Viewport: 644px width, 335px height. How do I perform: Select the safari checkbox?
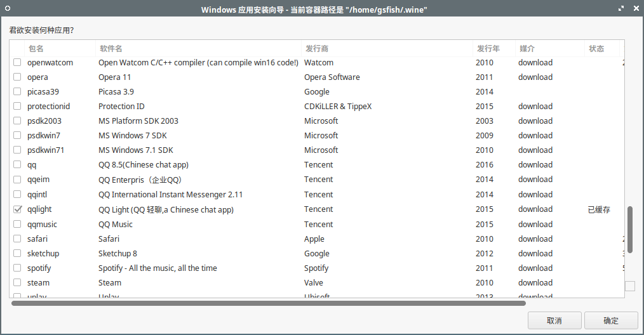click(17, 239)
